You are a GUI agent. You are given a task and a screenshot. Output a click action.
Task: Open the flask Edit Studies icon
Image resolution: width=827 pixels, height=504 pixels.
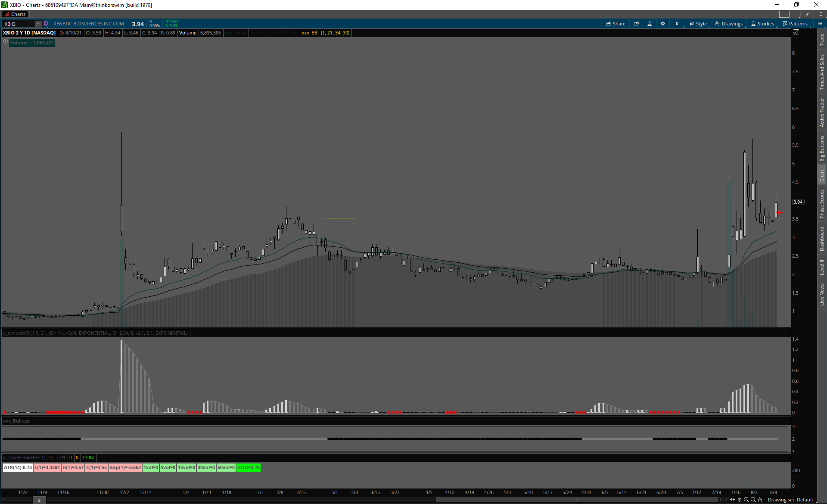pyautogui.click(x=650, y=24)
